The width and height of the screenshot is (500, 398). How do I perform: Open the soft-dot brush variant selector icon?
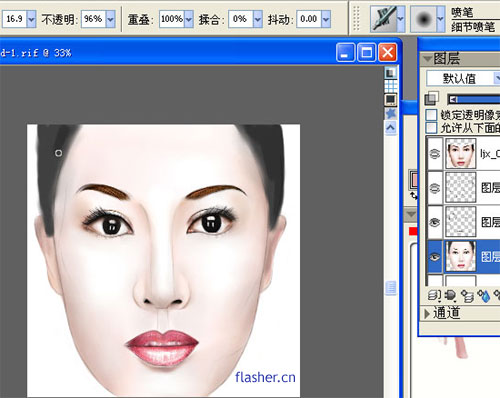423,19
